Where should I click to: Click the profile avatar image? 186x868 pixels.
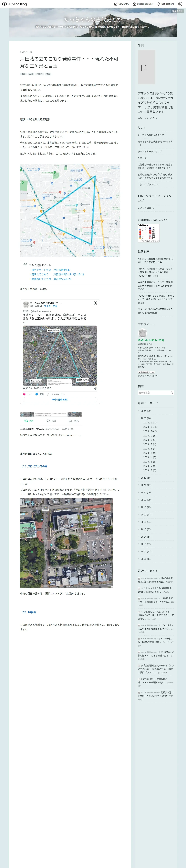[x=142, y=333]
